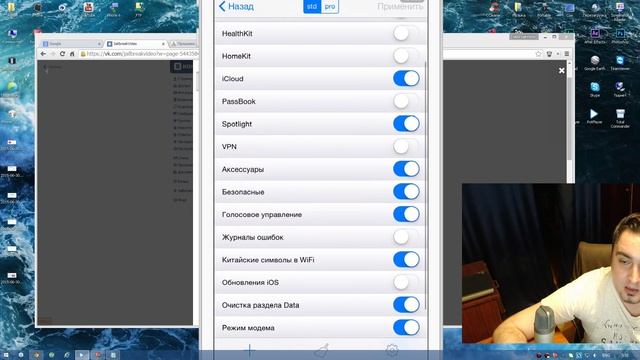Image resolution: width=640 pixels, height=360 pixels.
Task: Click the Windows Start button
Action: (6, 355)
